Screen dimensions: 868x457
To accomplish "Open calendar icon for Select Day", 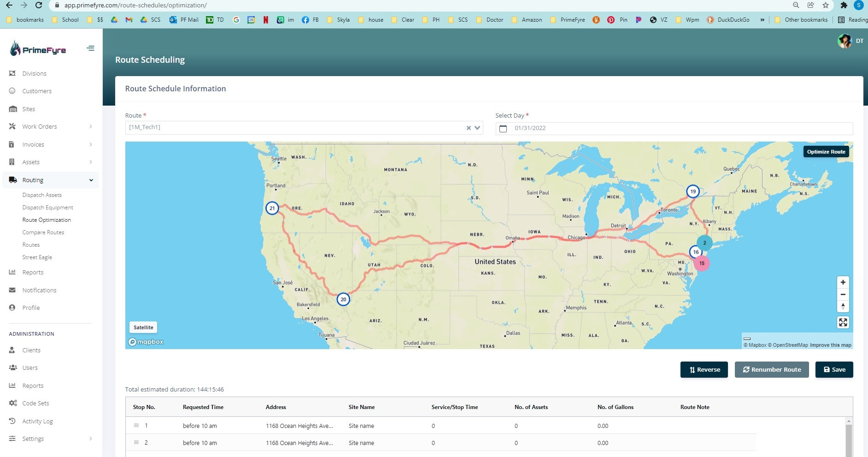I will pos(503,128).
